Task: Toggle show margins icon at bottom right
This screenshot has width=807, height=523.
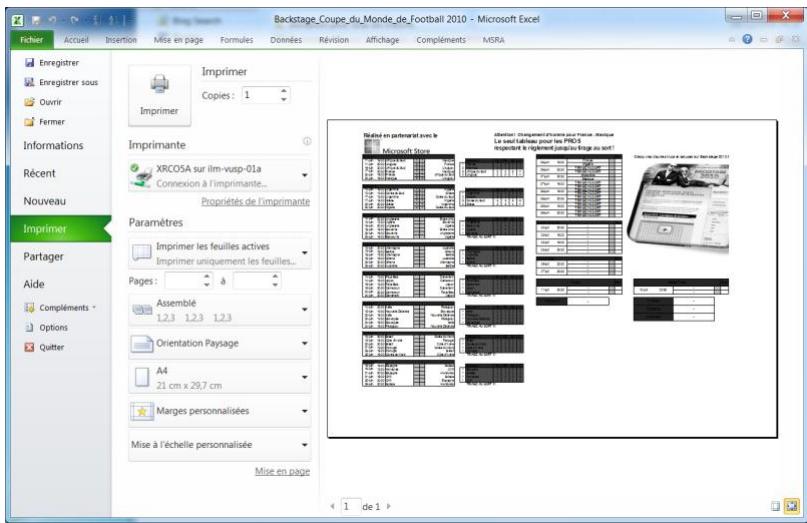Action: 775,507
